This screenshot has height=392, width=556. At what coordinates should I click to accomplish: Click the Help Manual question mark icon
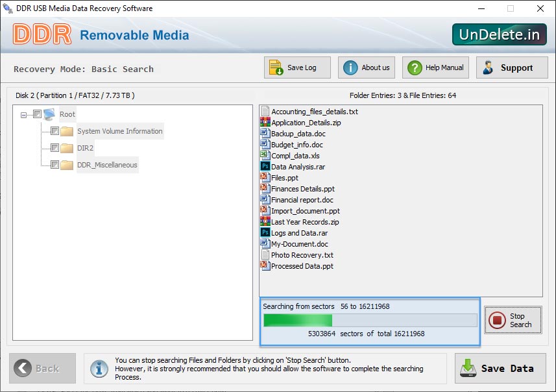[415, 67]
